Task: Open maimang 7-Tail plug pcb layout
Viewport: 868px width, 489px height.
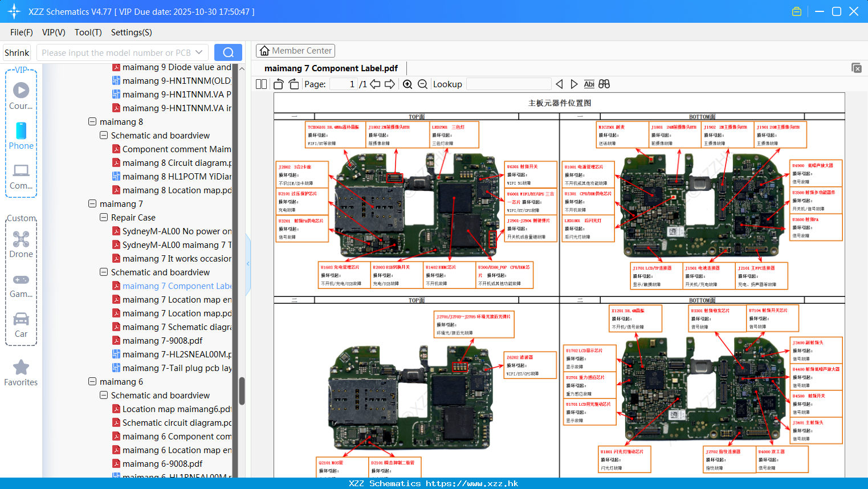Action: pos(177,368)
